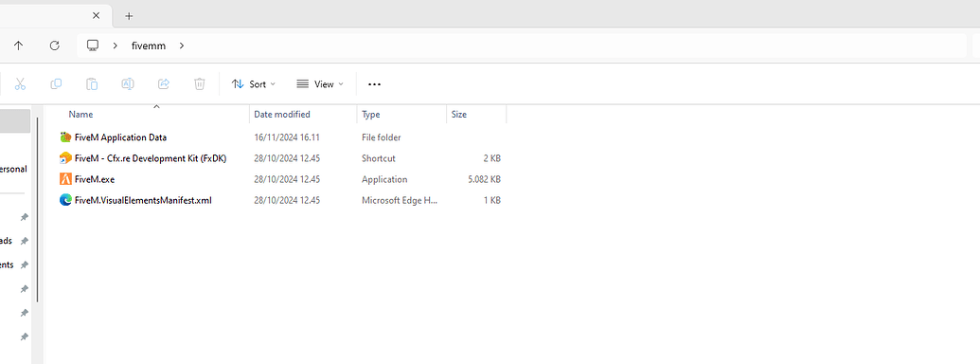
Task: Select FiveM - Cfx.re Development Kit (FxDK) name
Action: [x=150, y=158]
